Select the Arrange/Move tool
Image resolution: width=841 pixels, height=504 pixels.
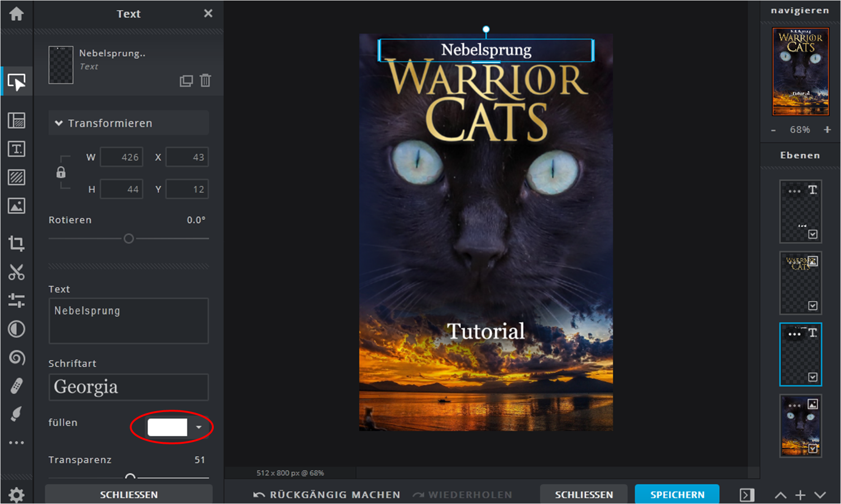16,82
